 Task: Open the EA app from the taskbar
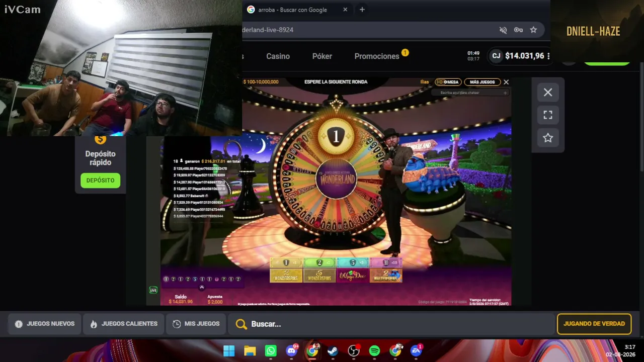pyautogui.click(x=416, y=350)
